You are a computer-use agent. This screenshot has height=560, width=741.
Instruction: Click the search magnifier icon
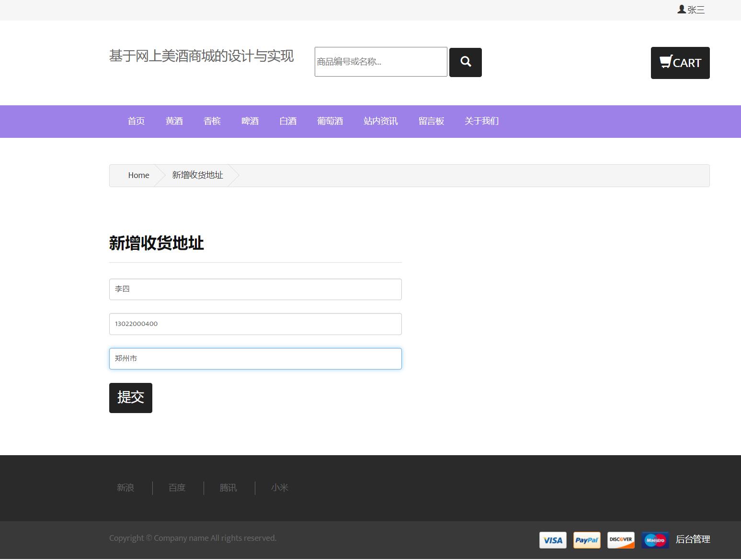tap(465, 62)
